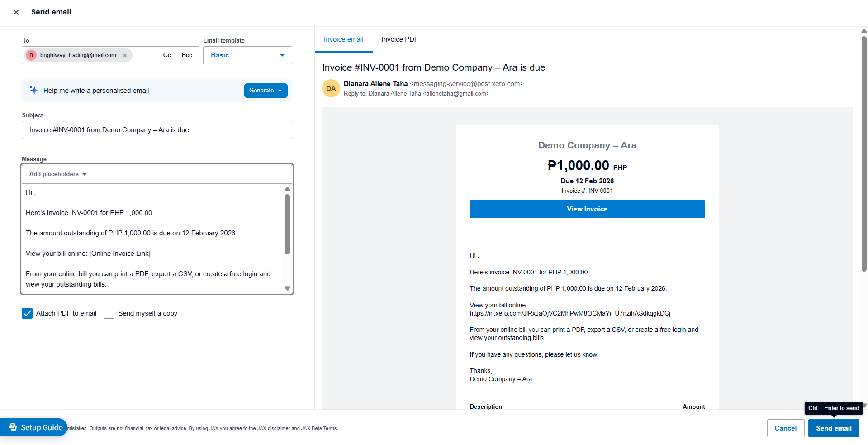Click the Subject input field
868x445 pixels.
coord(157,130)
